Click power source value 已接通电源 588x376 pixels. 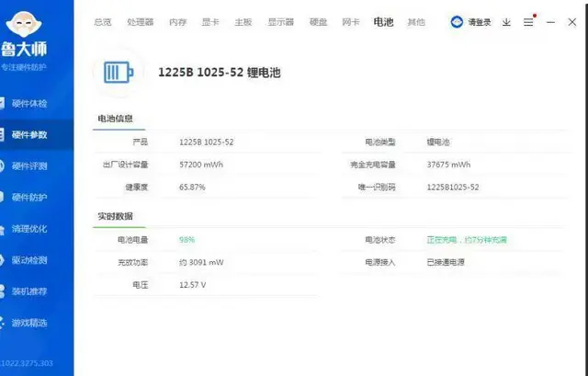(x=446, y=262)
